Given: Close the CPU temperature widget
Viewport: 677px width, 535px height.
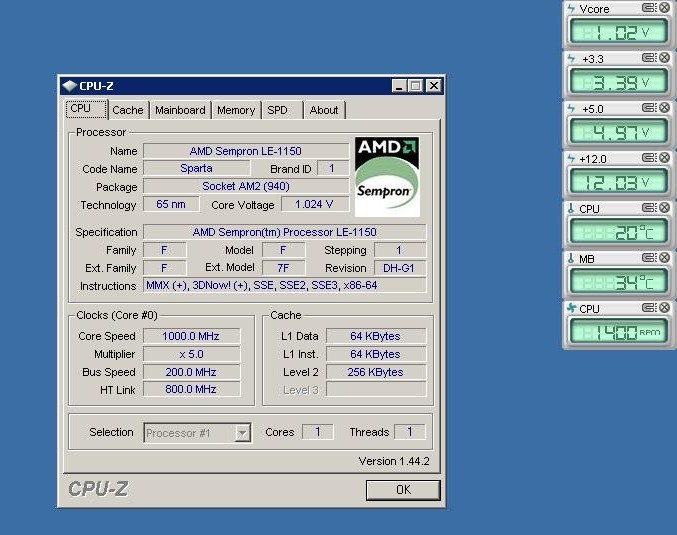Looking at the screenshot, I should (x=664, y=208).
